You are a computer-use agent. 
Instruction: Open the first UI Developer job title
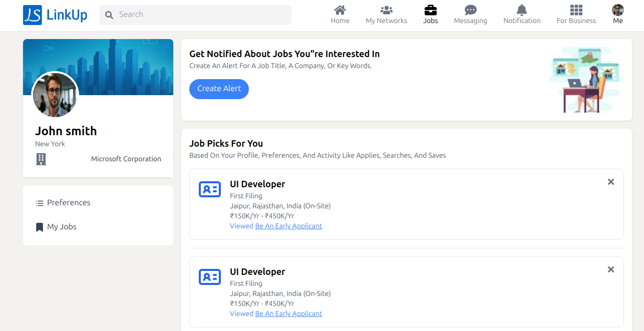[257, 184]
